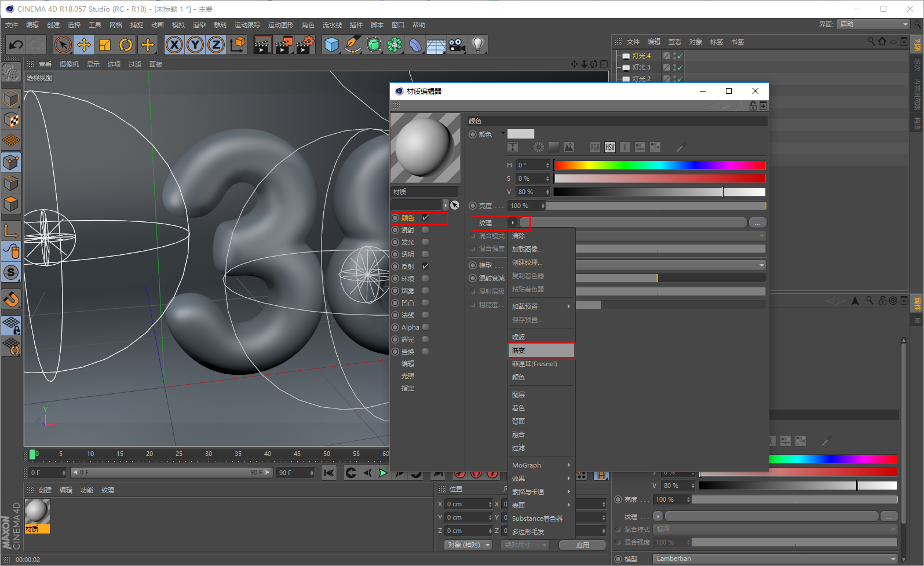
Task: Enable the 置换 channel checkbox
Action: (x=425, y=352)
